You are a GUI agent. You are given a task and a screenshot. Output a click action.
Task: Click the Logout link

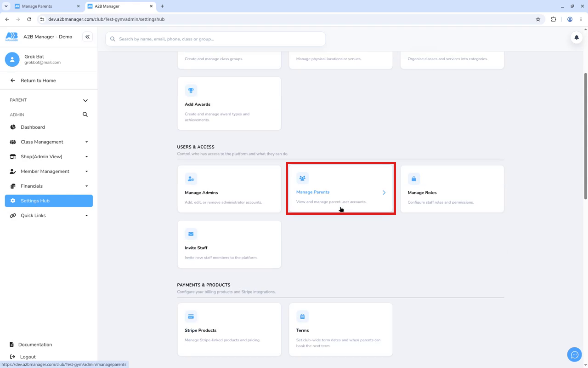coord(28,357)
